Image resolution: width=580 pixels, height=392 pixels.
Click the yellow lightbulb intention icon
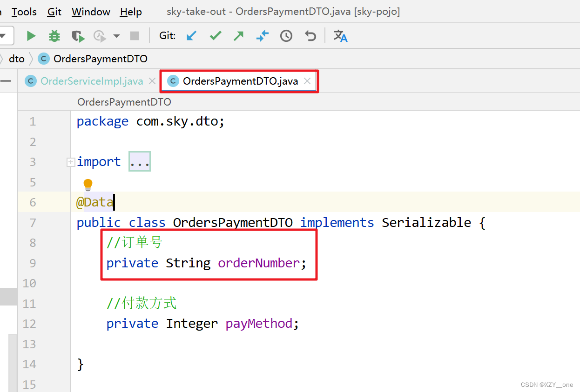coord(88,185)
